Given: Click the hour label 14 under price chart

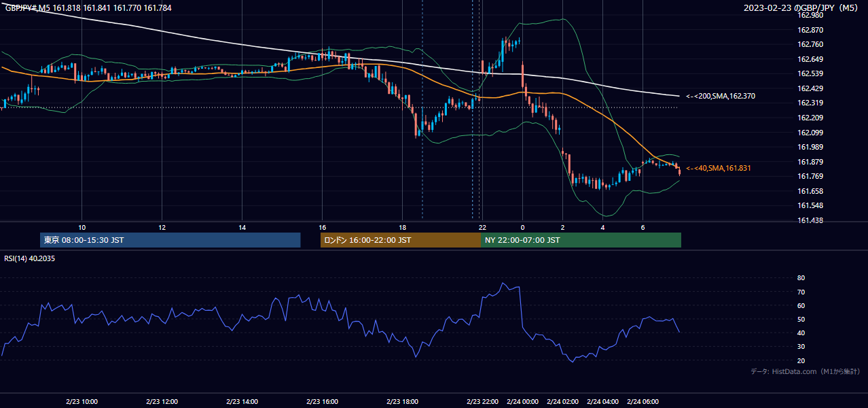Looking at the screenshot, I should pos(242,227).
